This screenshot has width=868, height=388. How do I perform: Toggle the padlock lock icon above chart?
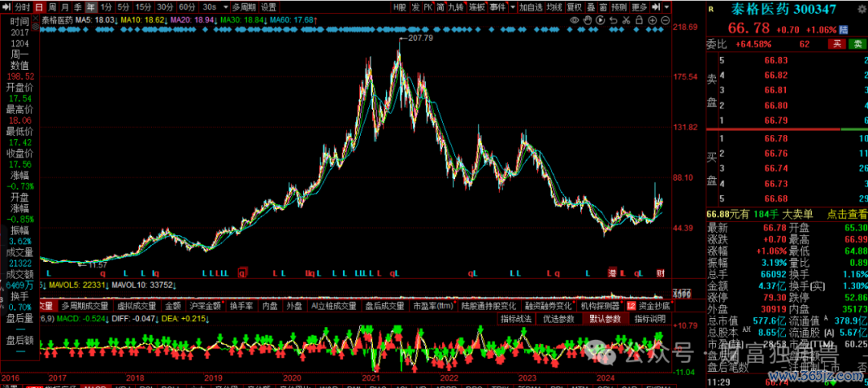(640, 20)
